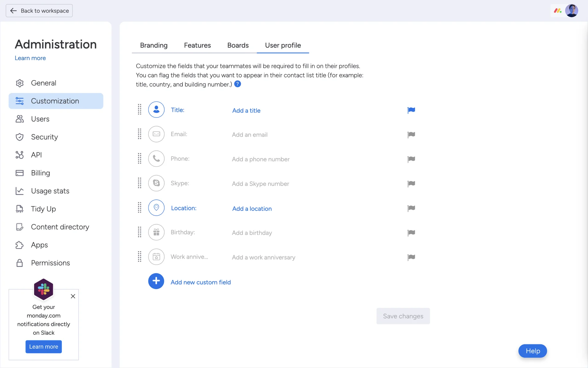Screen dimensions: 588x368
Task: Switch to the Branding tab
Action: point(154,45)
